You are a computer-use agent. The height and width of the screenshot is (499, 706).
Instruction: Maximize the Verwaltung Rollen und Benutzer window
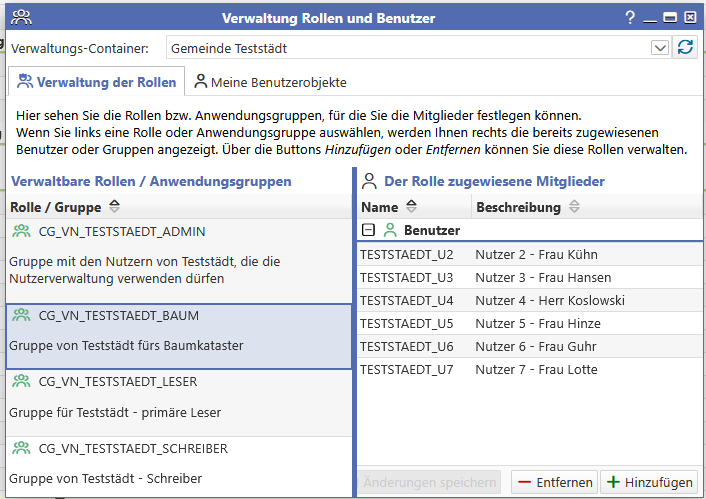(671, 17)
